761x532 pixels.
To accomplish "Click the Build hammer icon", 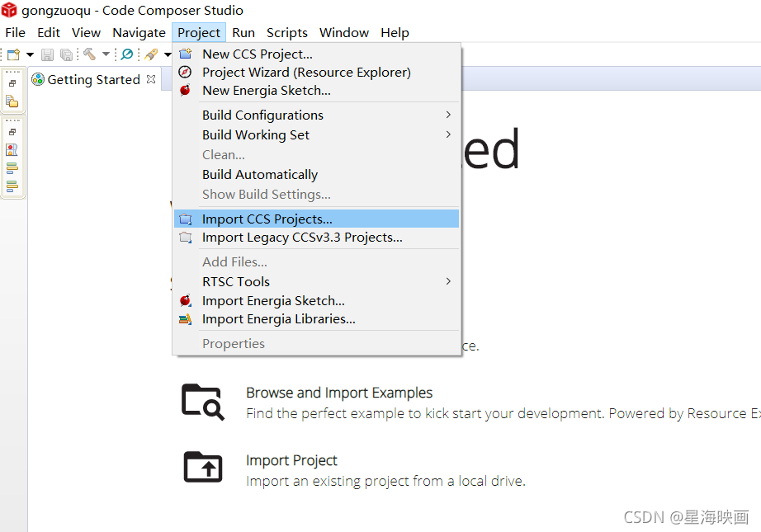I will tap(89, 54).
